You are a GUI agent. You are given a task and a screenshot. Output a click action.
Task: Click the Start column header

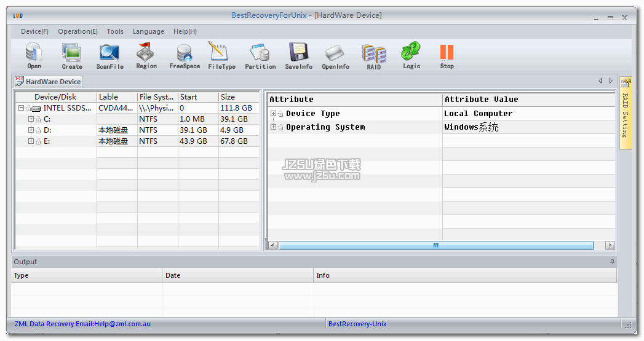click(198, 97)
